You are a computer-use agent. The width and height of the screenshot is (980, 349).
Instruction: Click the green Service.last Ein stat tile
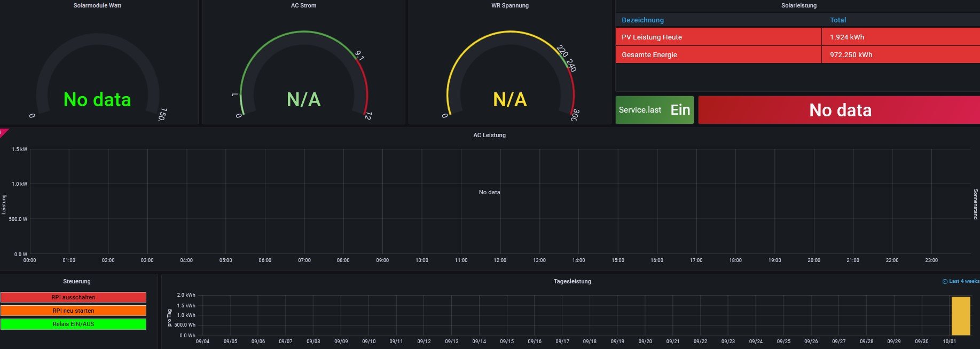tap(654, 110)
